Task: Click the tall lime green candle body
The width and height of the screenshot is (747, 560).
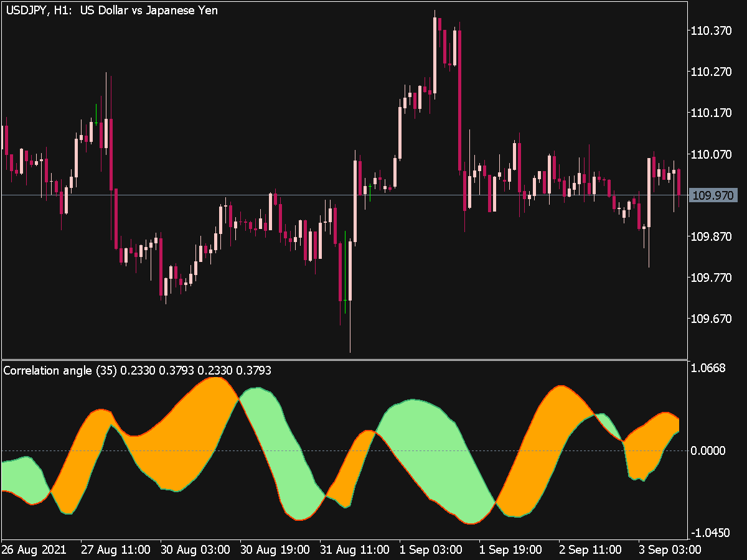Action: tap(345, 274)
